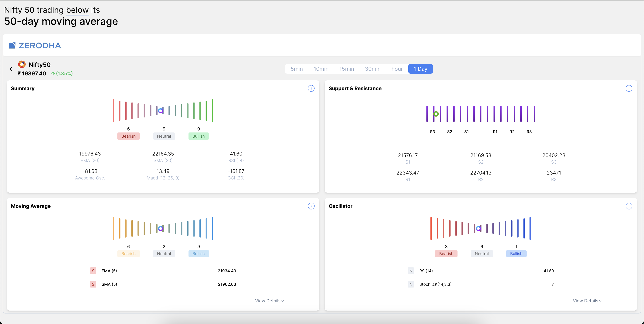Viewport: 644px width, 324px height.
Task: Click R1 resistance value 22343.47
Action: (x=408, y=173)
